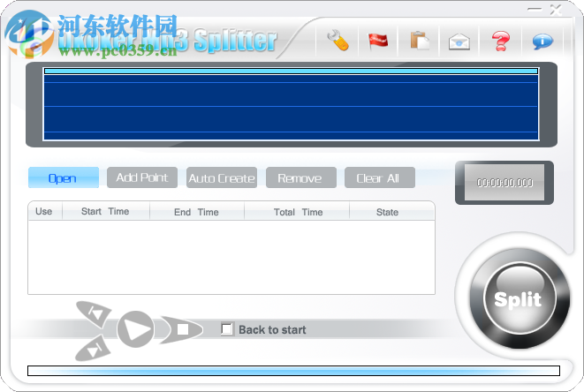Click the Clear All button

click(x=380, y=177)
